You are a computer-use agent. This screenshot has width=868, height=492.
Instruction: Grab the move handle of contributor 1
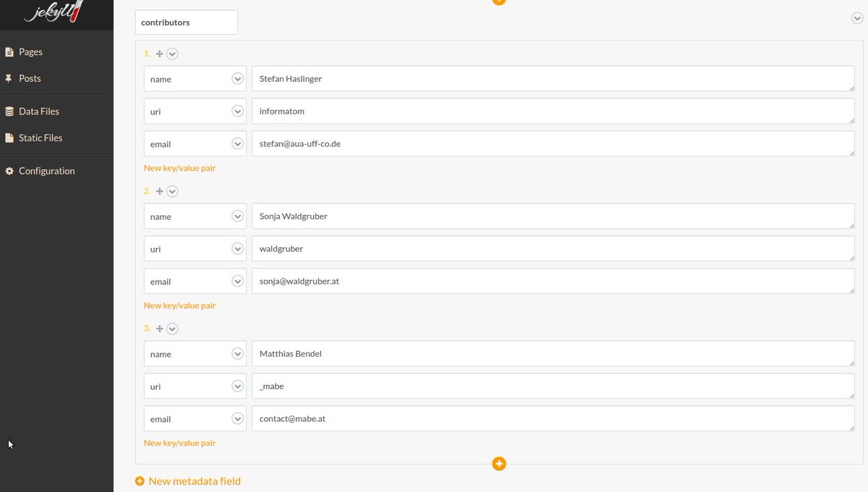coord(160,54)
